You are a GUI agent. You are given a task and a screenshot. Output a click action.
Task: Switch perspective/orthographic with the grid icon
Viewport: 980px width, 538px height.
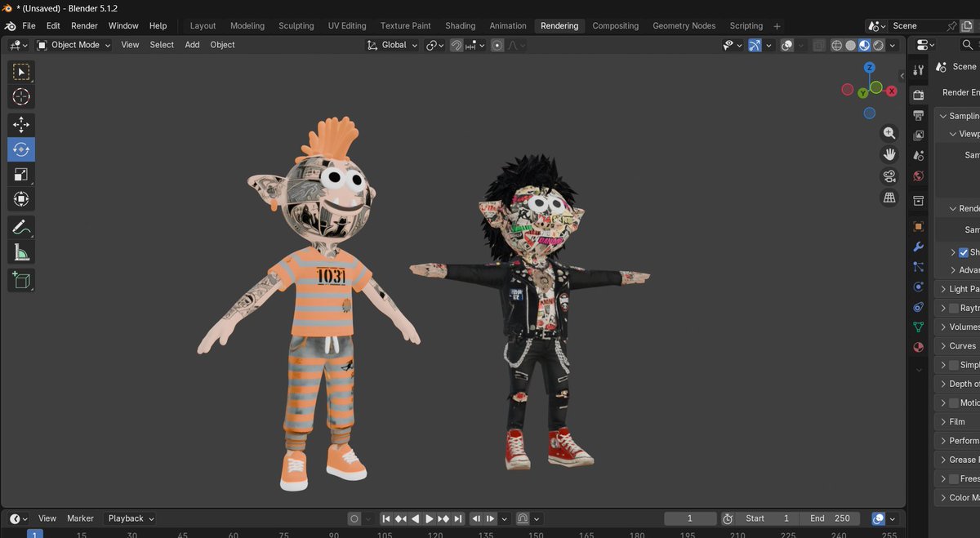tap(889, 198)
